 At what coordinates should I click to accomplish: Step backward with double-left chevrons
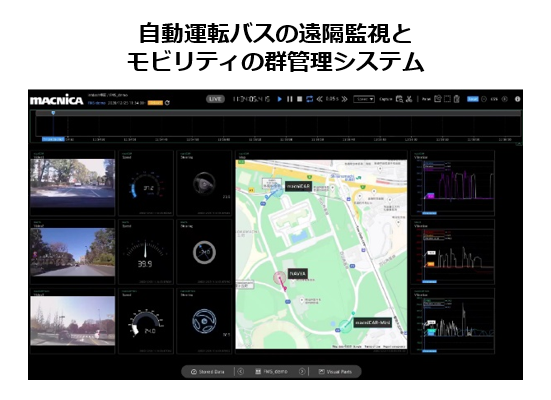click(x=319, y=99)
